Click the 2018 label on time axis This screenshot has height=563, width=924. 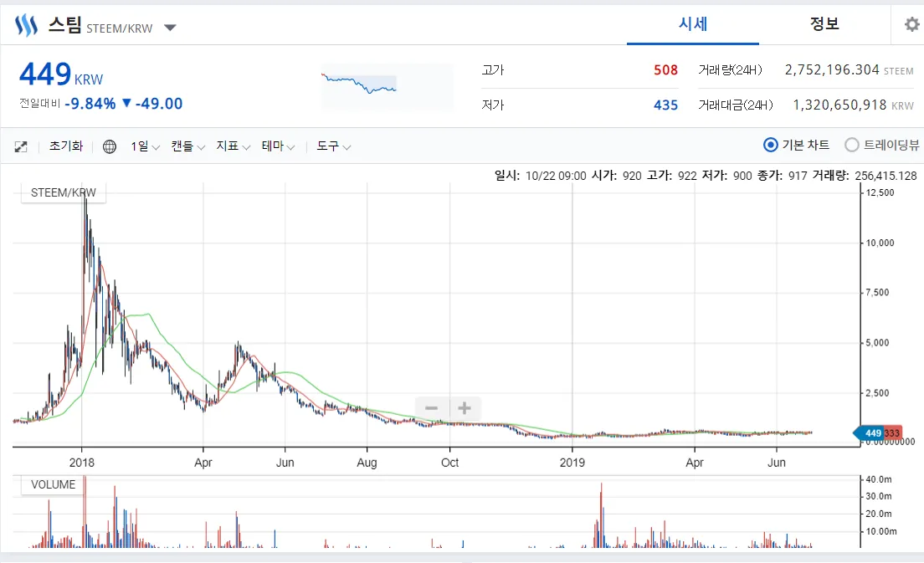82,463
